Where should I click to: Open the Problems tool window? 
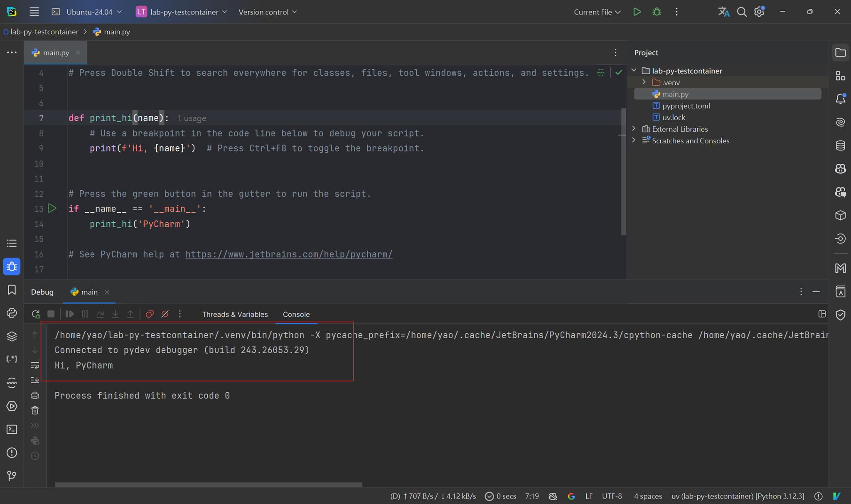[12, 452]
